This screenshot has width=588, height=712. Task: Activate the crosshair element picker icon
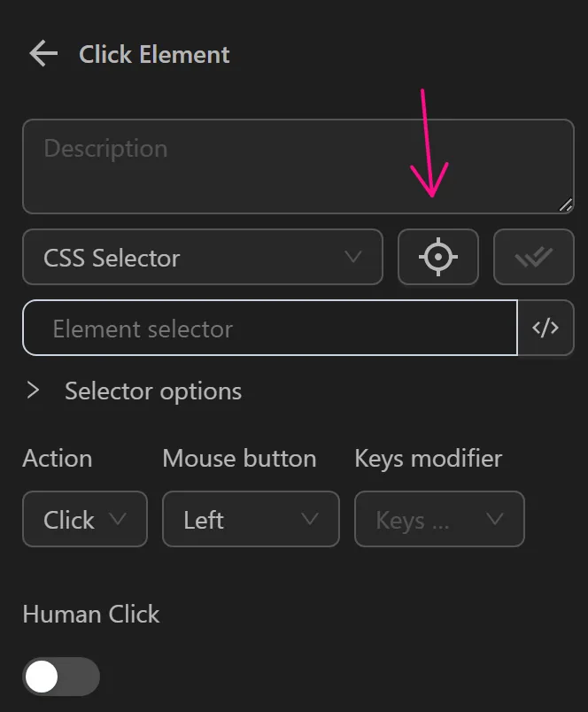pyautogui.click(x=438, y=257)
